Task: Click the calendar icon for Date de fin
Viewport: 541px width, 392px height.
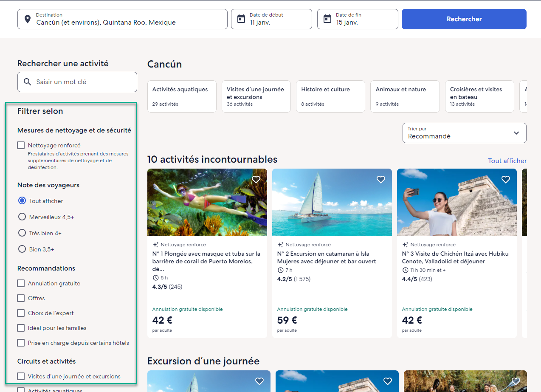Action: click(x=327, y=19)
